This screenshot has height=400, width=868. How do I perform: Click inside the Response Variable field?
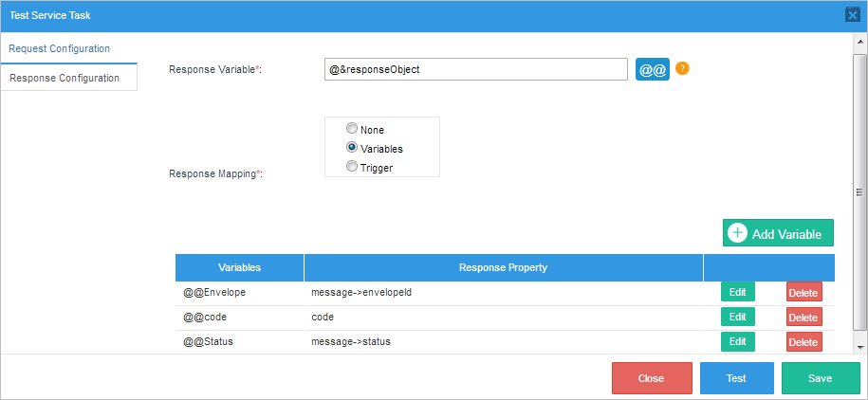point(474,69)
